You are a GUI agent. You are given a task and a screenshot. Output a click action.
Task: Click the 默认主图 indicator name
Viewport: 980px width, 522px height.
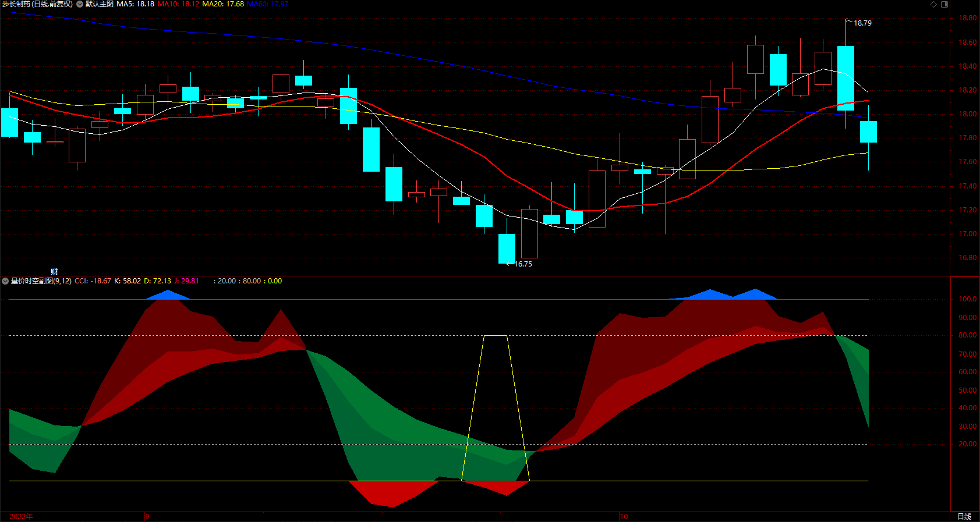coord(100,4)
